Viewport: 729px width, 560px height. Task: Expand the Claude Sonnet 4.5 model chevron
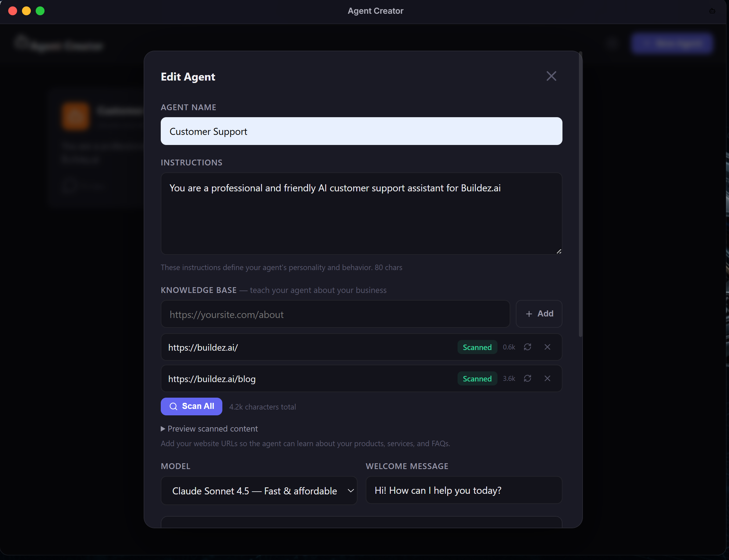tap(350, 491)
